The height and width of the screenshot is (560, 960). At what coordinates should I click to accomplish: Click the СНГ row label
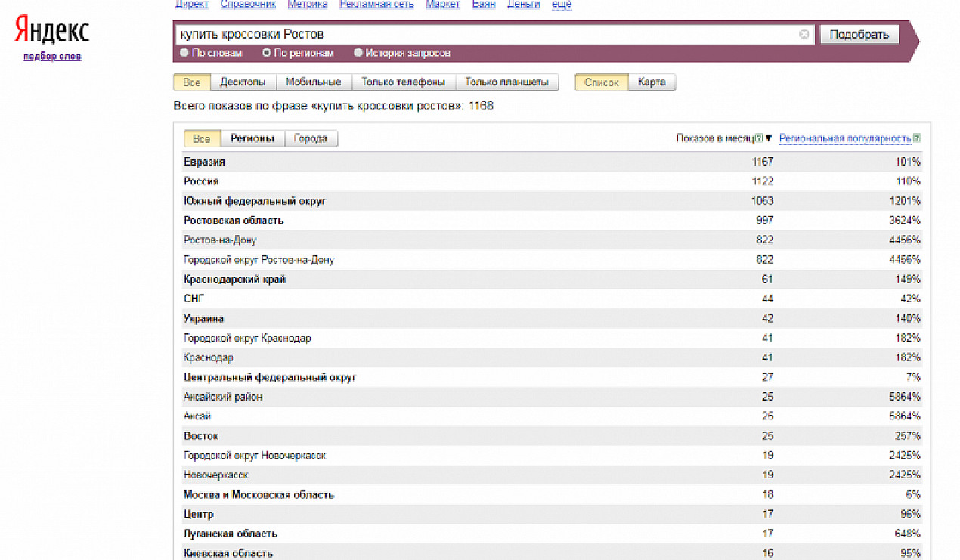tap(194, 299)
